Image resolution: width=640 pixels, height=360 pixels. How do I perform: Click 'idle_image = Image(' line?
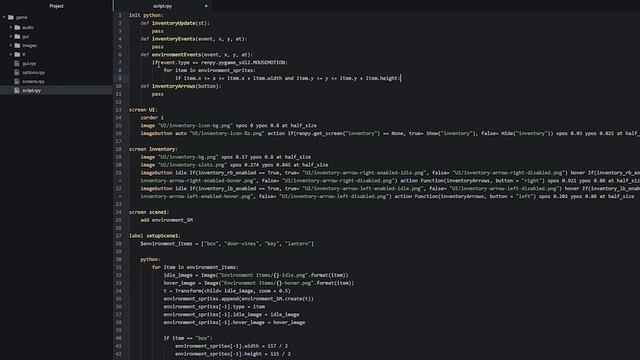click(256, 275)
